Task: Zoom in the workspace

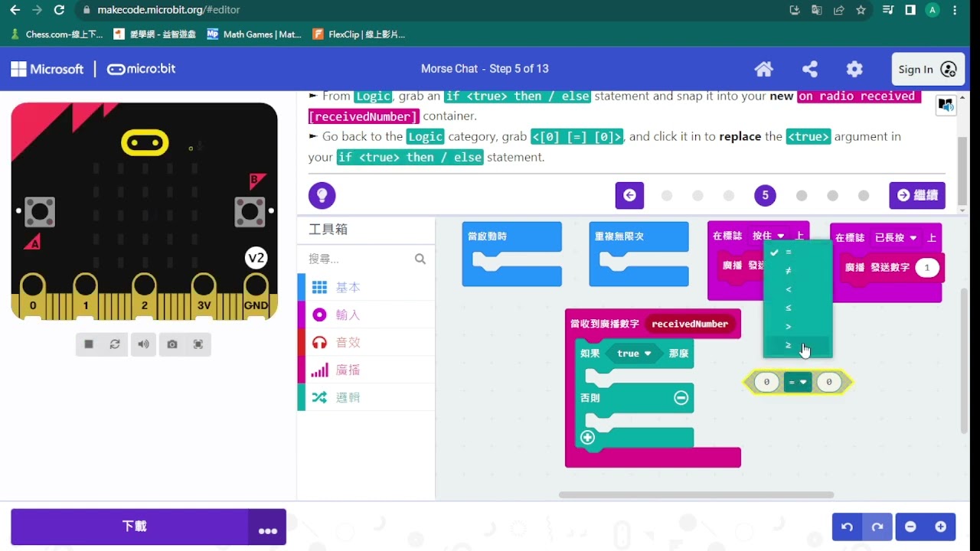Action: tap(941, 527)
